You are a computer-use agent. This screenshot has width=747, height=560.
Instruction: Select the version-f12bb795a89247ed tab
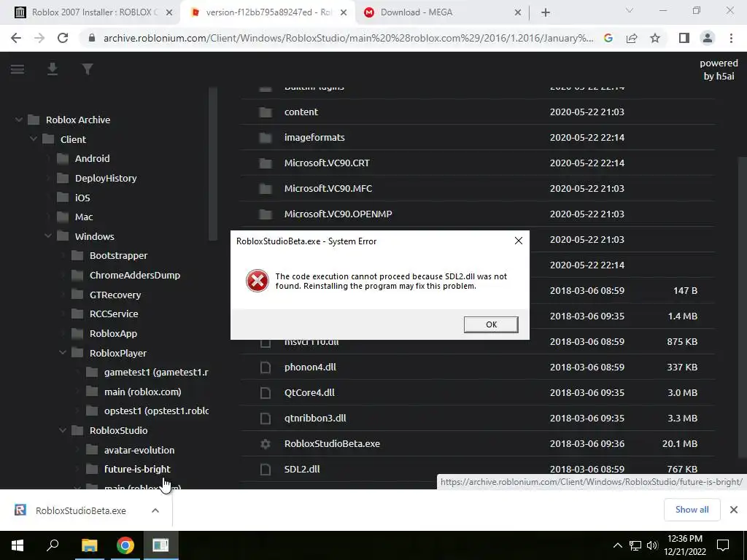267,12
